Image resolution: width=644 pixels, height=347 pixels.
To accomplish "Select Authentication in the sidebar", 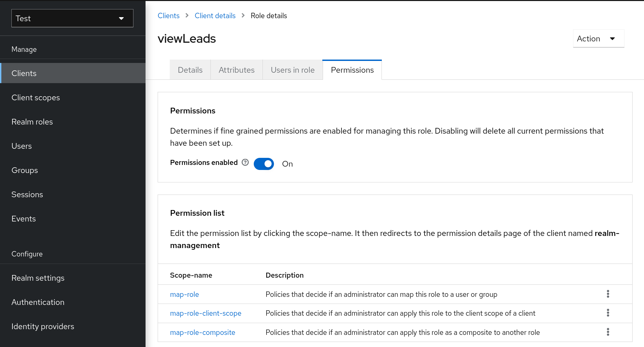I will pyautogui.click(x=38, y=302).
